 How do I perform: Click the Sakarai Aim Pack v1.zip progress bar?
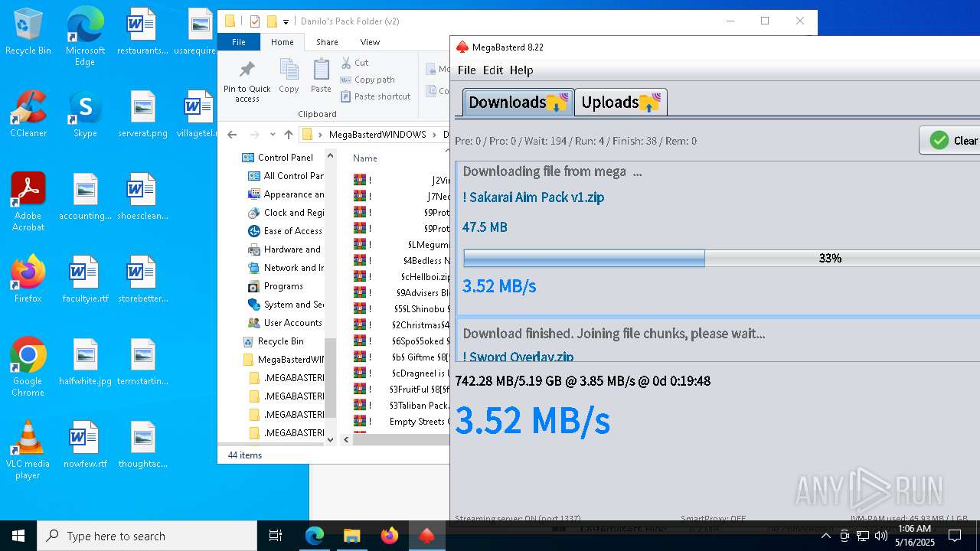pos(721,258)
